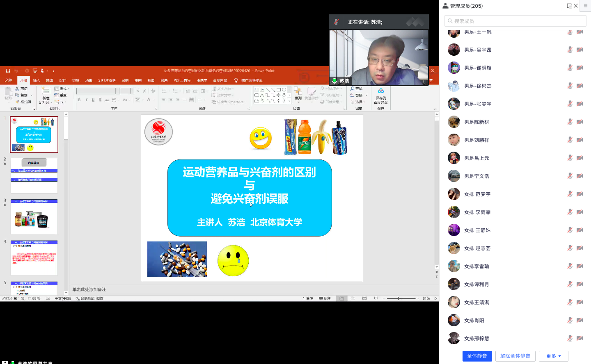The width and height of the screenshot is (591, 364).
Task: Open the Find (查找) tool
Action: coord(356,89)
